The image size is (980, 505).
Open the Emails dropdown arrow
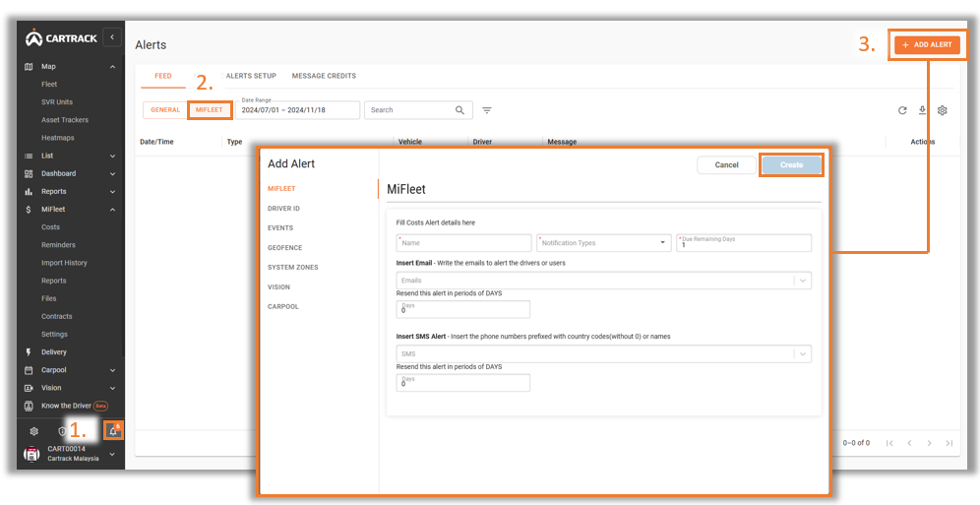coord(803,281)
